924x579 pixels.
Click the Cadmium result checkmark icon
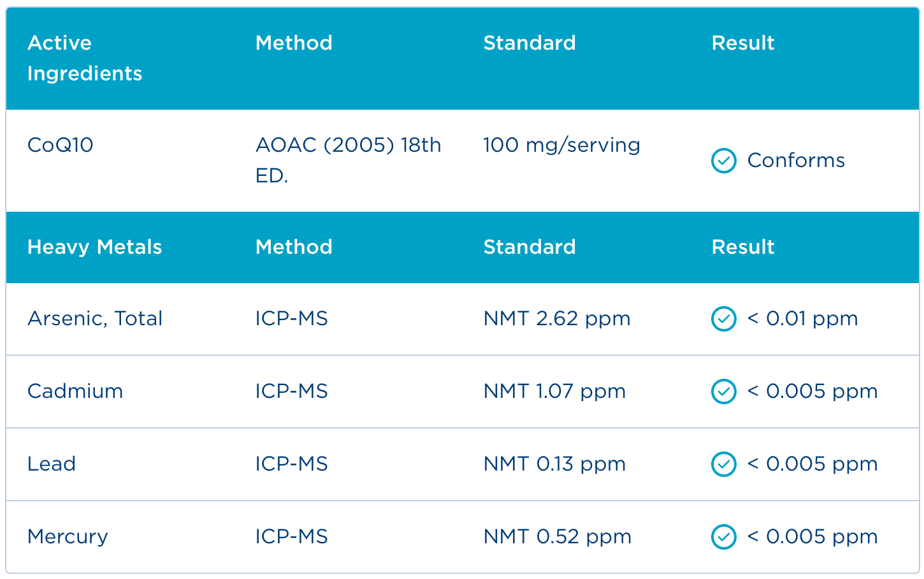pyautogui.click(x=723, y=392)
